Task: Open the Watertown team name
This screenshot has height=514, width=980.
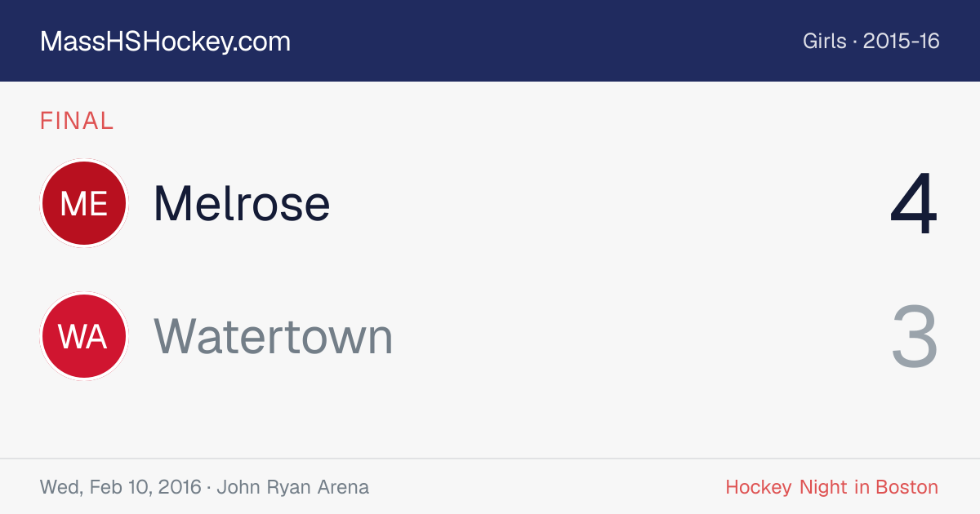Action: [274, 336]
